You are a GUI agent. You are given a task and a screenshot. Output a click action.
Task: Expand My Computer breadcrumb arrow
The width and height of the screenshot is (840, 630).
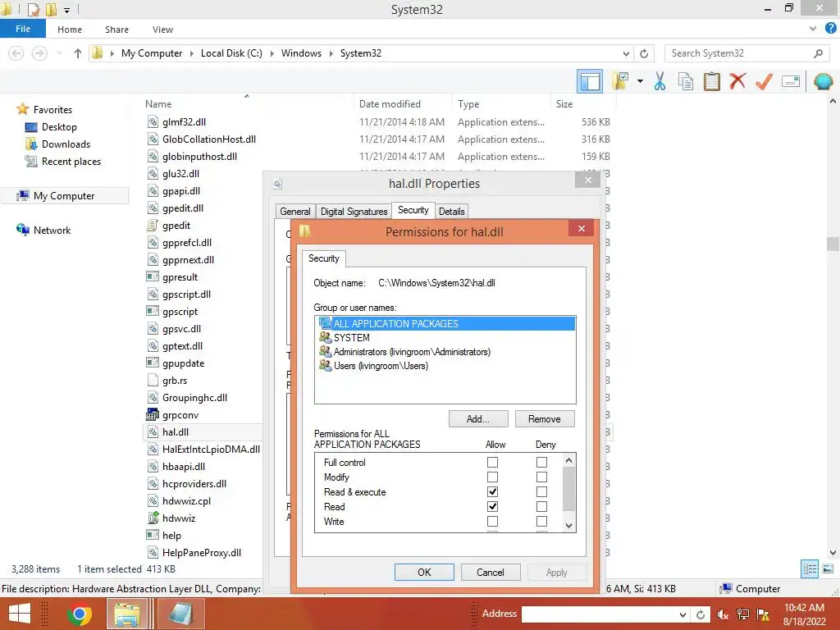(192, 53)
